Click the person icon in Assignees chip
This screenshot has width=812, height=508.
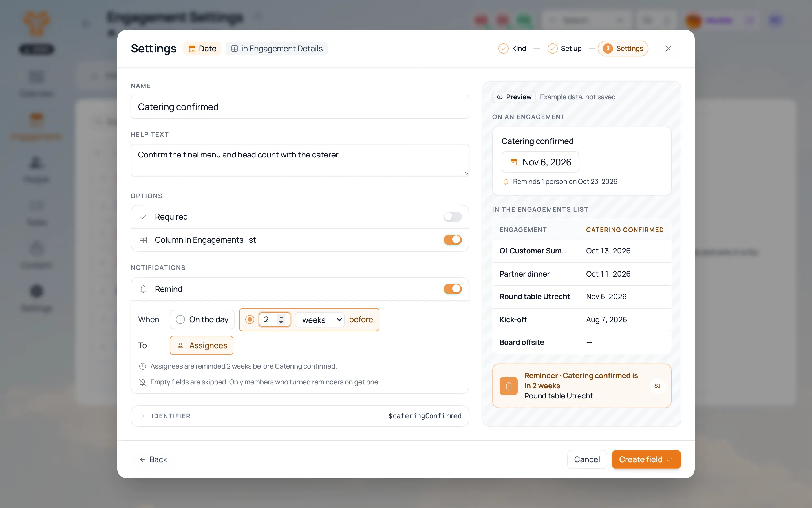(180, 345)
